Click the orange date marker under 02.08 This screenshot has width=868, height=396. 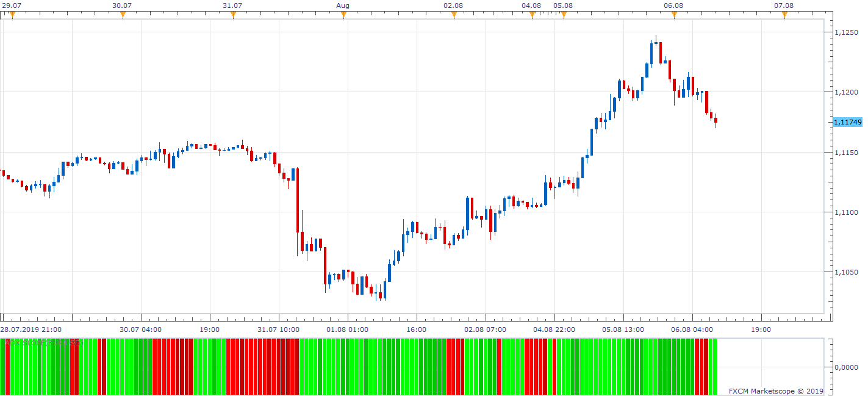point(454,15)
